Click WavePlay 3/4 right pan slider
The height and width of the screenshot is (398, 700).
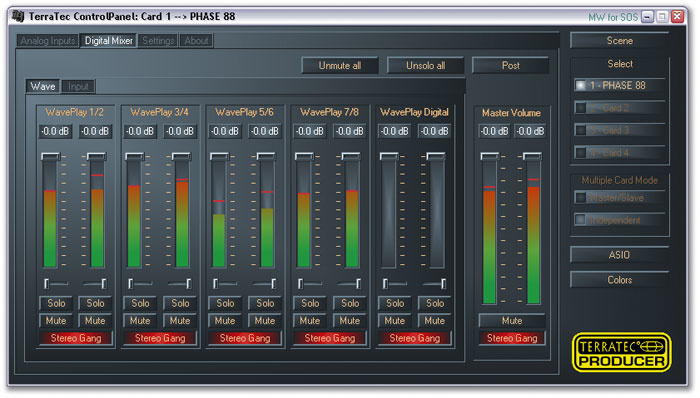[180, 283]
